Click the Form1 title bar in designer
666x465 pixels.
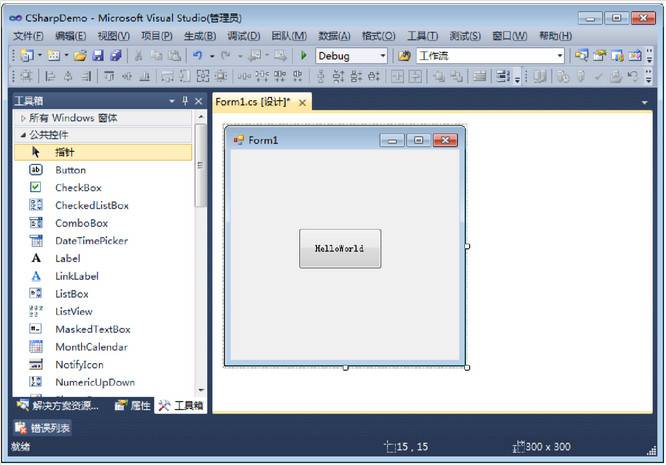pos(345,140)
